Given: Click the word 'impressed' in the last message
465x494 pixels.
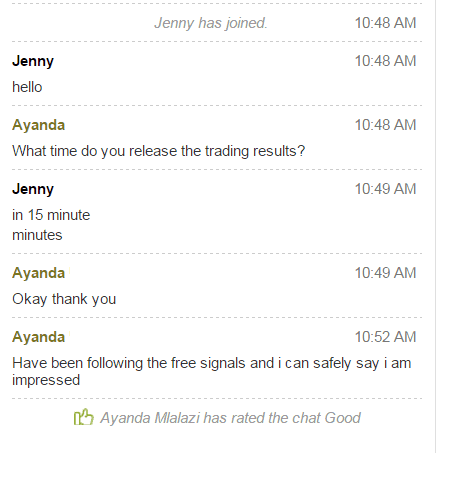Looking at the screenshot, I should 46,380.
